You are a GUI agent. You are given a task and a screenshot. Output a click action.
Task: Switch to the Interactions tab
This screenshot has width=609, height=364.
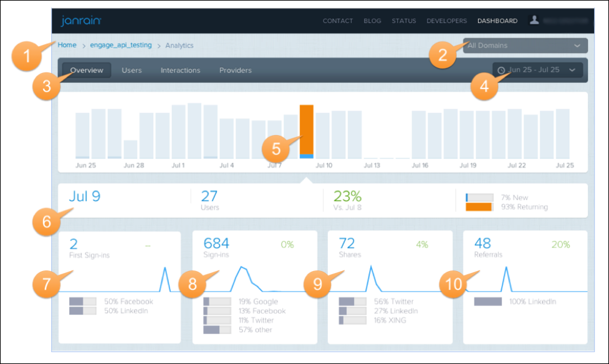click(x=180, y=70)
